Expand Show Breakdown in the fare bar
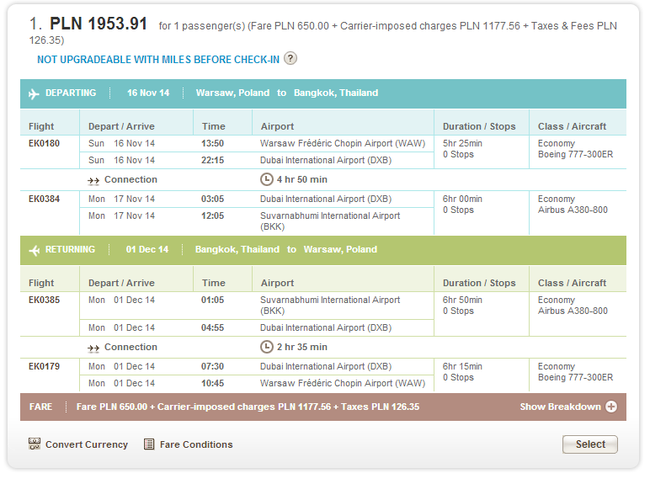This screenshot has height=484, width=650. (x=560, y=407)
